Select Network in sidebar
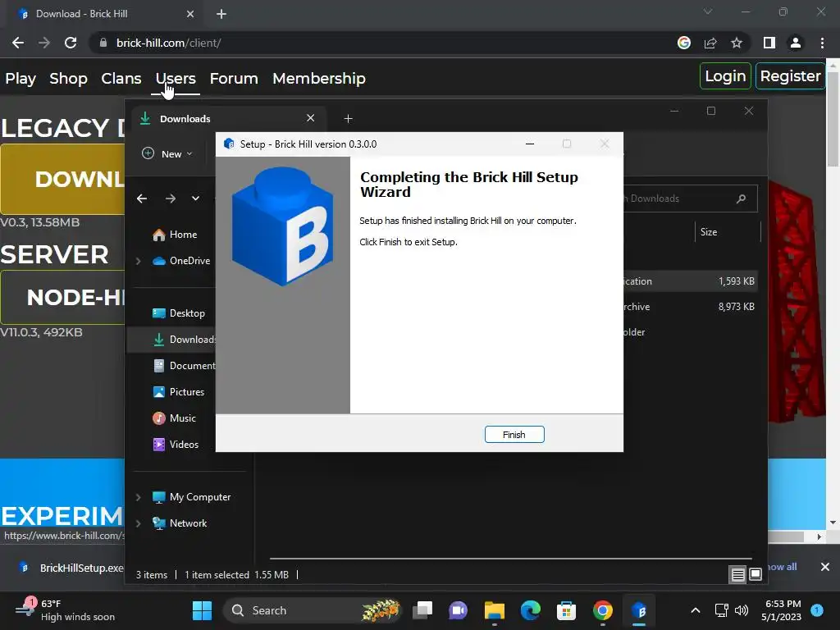 [x=180, y=523]
